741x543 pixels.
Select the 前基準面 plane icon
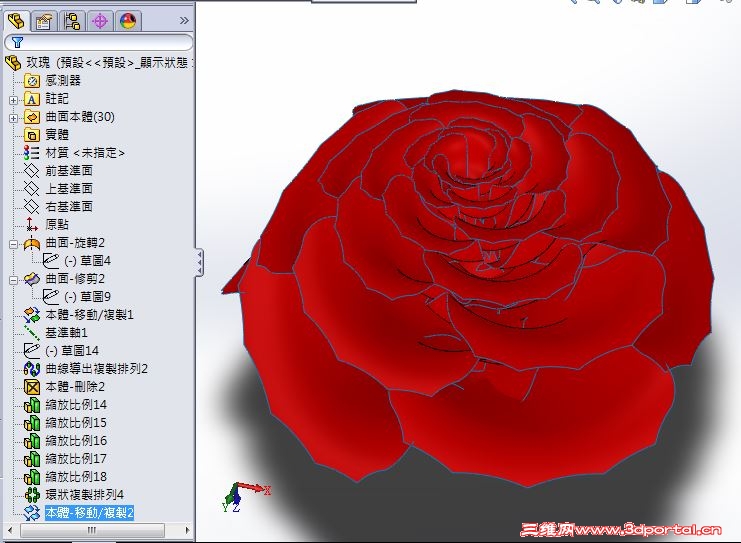tap(32, 171)
